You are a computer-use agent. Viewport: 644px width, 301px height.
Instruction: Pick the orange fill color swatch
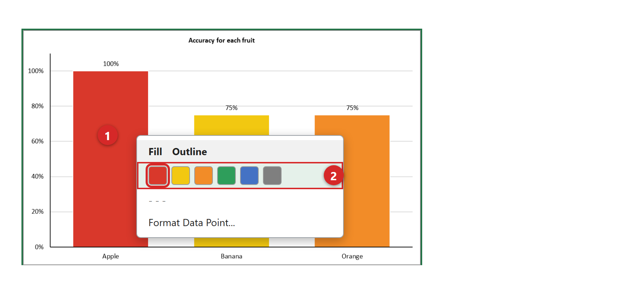[204, 176]
